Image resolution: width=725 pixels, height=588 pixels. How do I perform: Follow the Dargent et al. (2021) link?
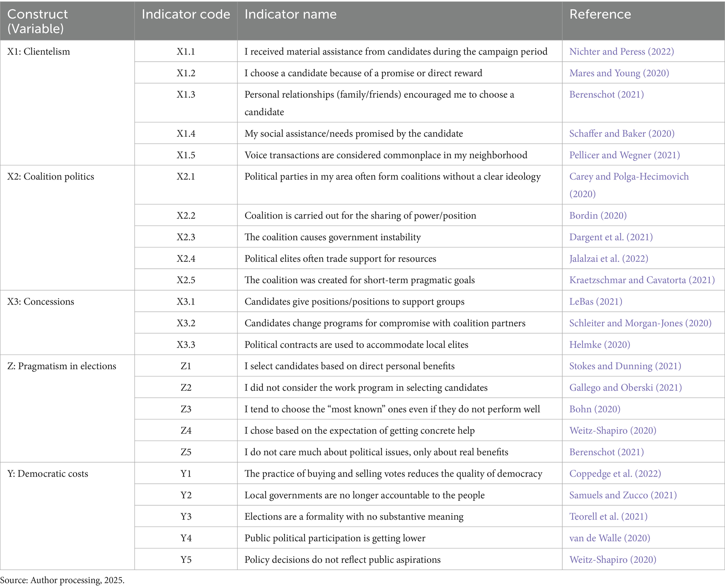(x=611, y=237)
